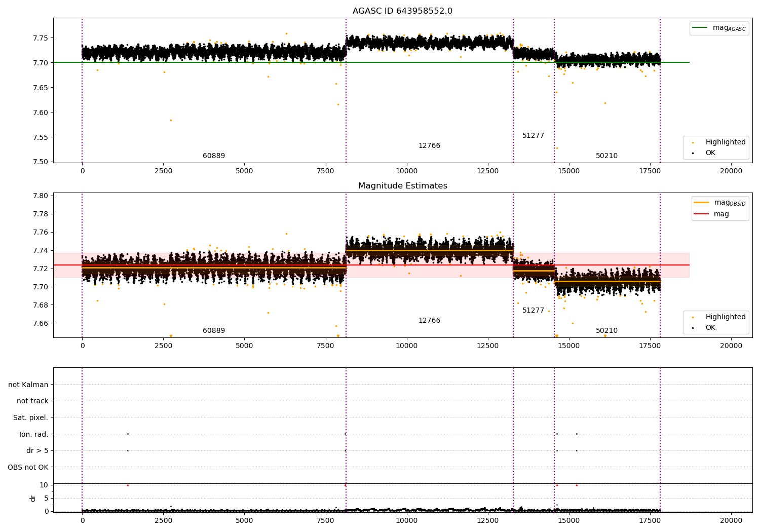Click y-tick 7.55 on top plot
Image resolution: width=760 pixels, height=532 pixels.
[x=41, y=137]
